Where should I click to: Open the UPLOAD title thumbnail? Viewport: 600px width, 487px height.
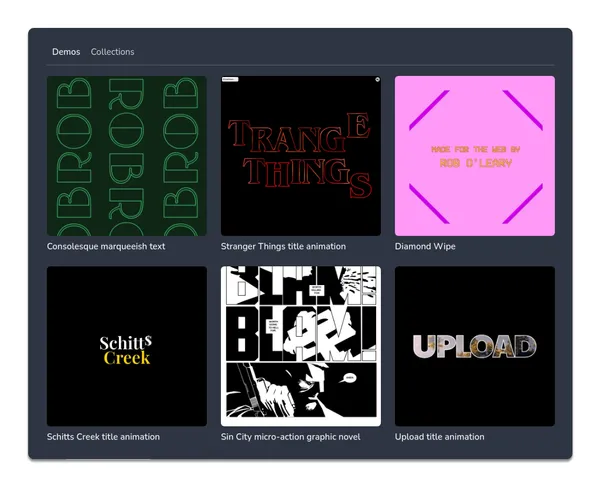click(x=475, y=346)
